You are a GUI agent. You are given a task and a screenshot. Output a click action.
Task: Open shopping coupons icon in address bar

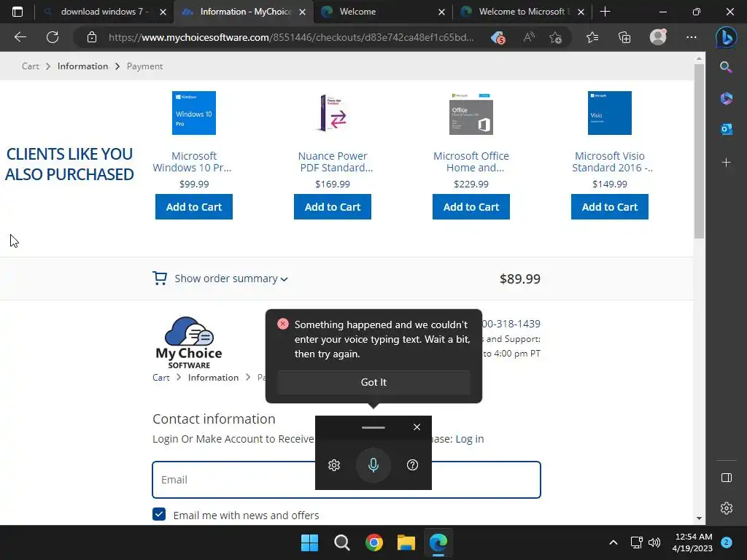(x=498, y=38)
